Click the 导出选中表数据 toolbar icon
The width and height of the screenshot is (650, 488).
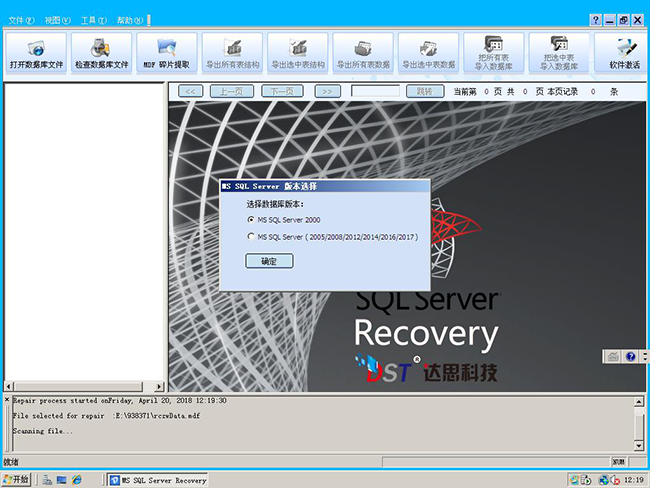click(x=429, y=53)
